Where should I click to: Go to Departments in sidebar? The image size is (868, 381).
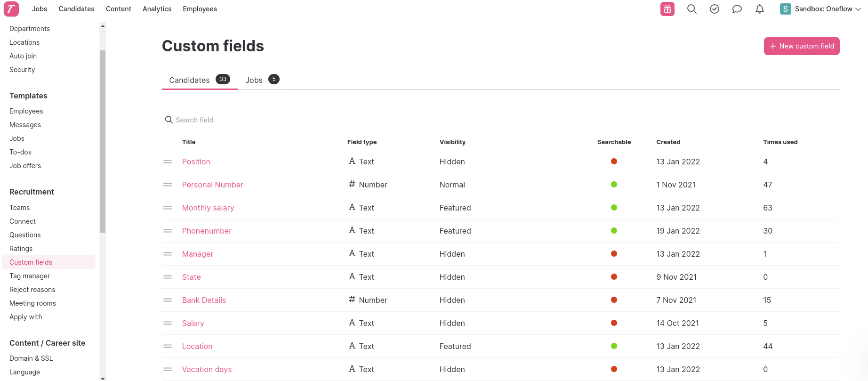coord(30,29)
